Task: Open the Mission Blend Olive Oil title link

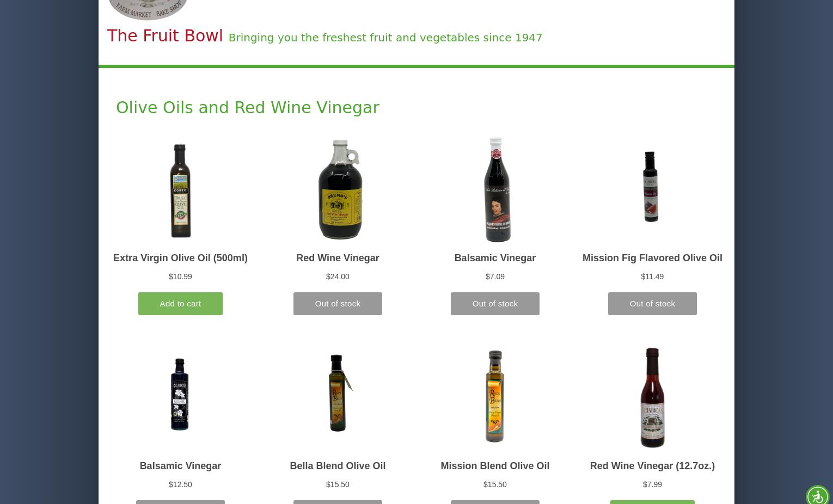Action: pyautogui.click(x=495, y=466)
